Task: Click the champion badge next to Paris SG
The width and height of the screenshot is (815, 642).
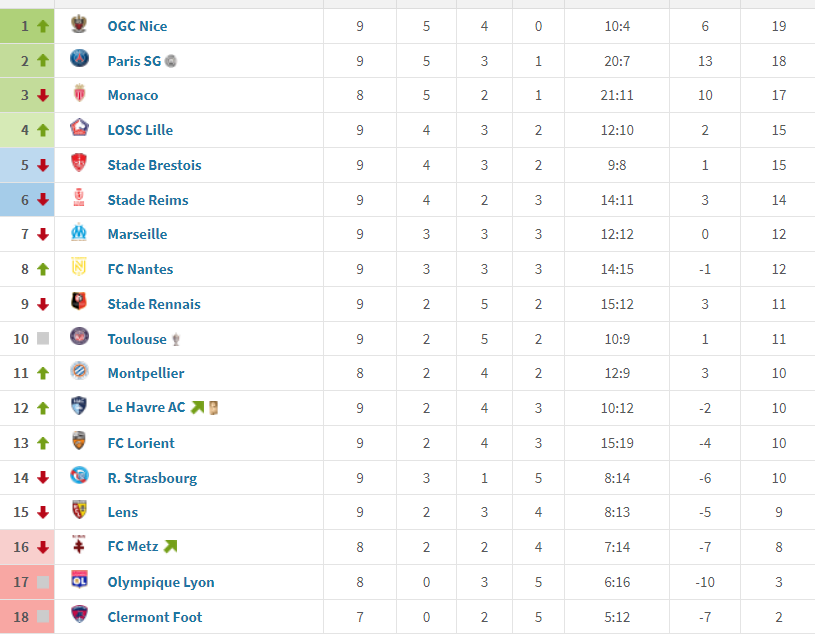Action: [x=171, y=61]
